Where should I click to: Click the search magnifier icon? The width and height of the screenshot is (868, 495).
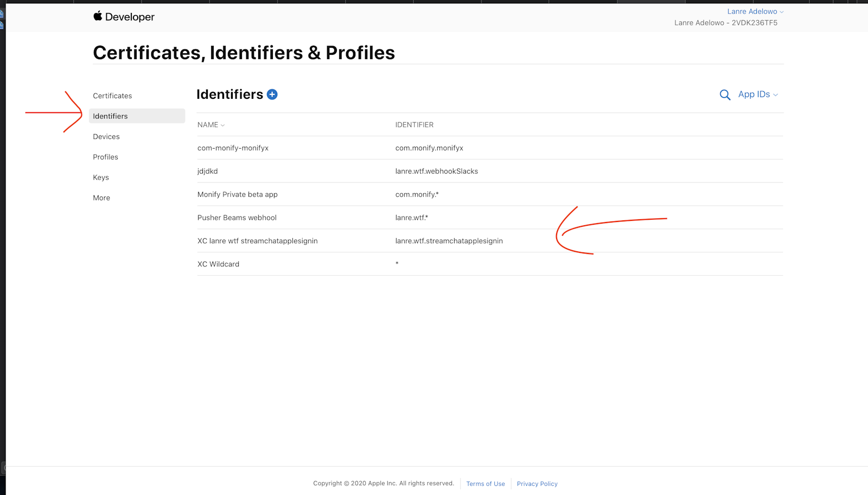tap(725, 94)
